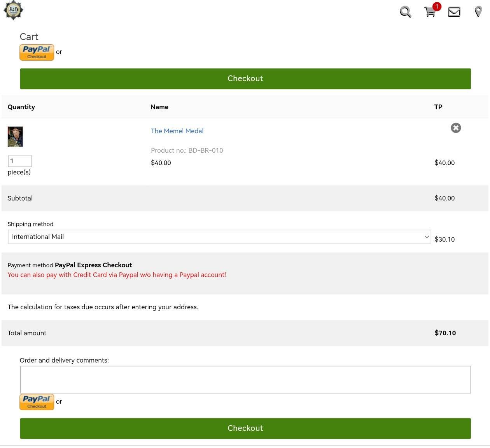Viewport: 490px width, 448px height.
Task: Click PayPal Checkout button under Cart heading
Action: click(x=37, y=52)
